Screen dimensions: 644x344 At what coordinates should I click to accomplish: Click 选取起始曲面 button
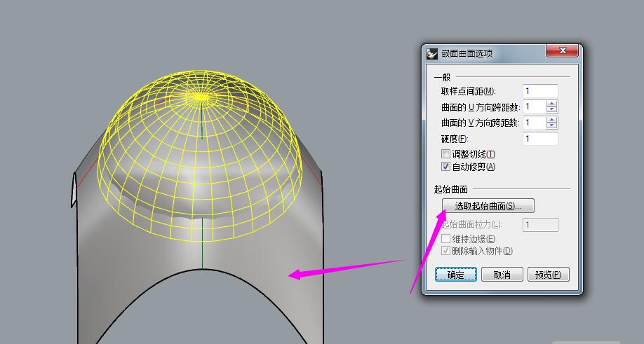point(488,206)
